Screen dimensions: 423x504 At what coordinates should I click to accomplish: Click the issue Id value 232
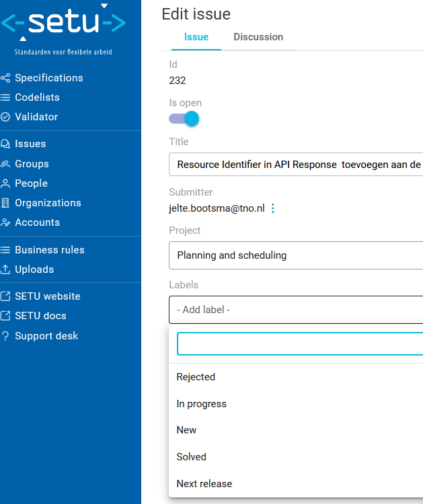coord(178,81)
